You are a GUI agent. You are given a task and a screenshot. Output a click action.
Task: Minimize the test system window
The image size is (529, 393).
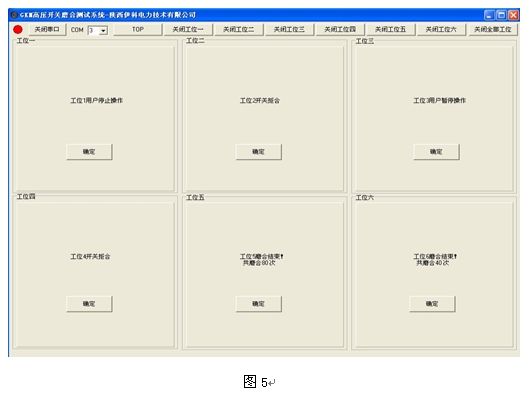(489, 15)
